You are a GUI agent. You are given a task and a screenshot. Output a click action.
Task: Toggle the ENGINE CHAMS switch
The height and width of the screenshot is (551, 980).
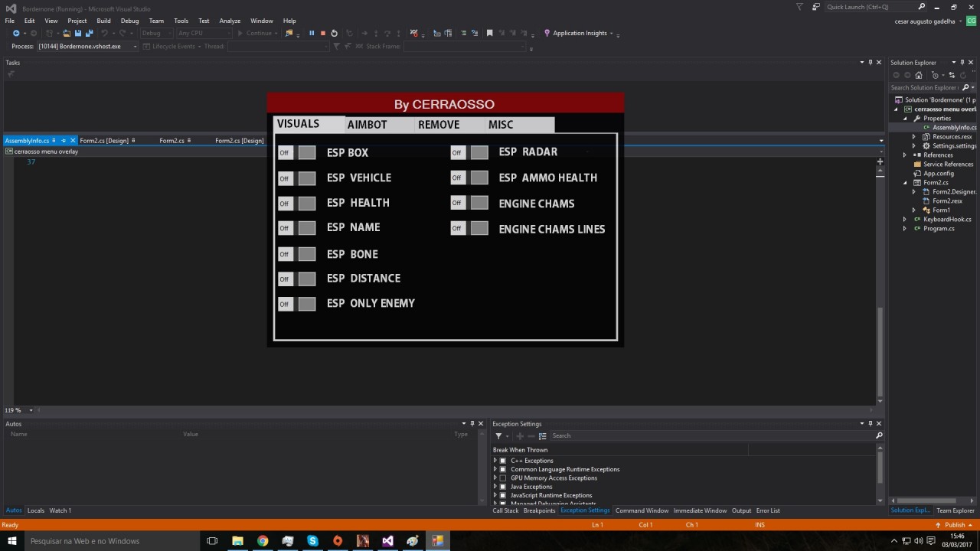469,203
